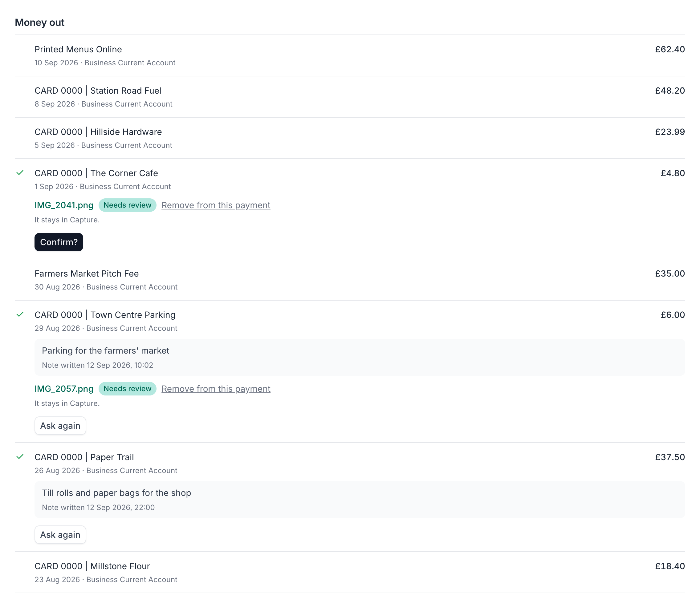Click Ask again under Town Centre Parking

[x=60, y=426]
